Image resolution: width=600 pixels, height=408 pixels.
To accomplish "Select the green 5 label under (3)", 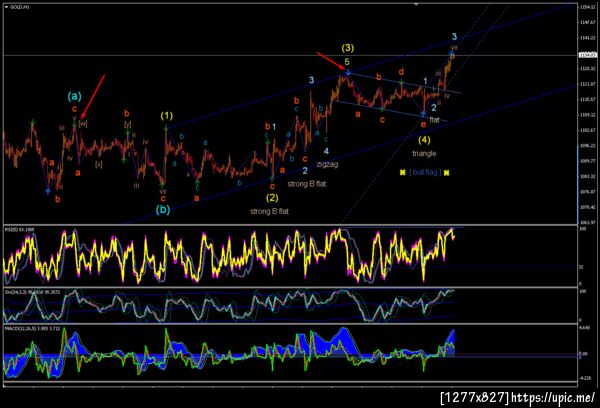I will (x=347, y=62).
